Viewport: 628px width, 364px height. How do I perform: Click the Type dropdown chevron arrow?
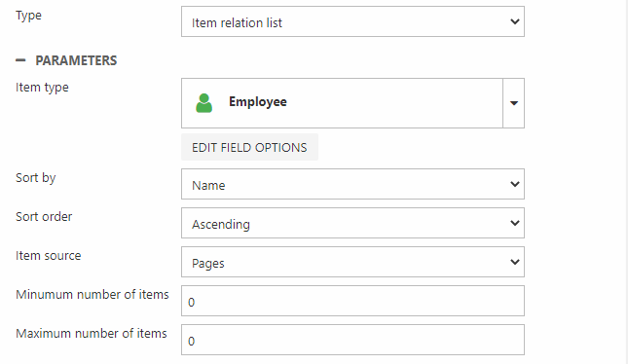pos(515,21)
